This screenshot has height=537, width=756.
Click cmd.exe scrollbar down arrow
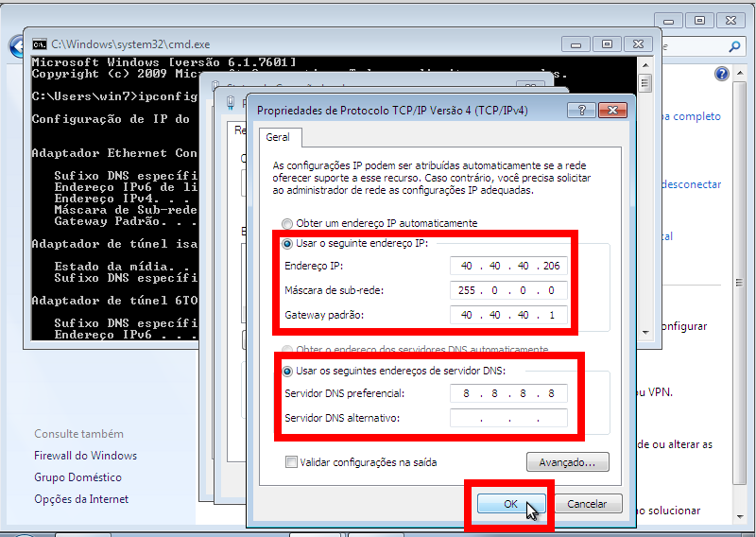[645, 333]
